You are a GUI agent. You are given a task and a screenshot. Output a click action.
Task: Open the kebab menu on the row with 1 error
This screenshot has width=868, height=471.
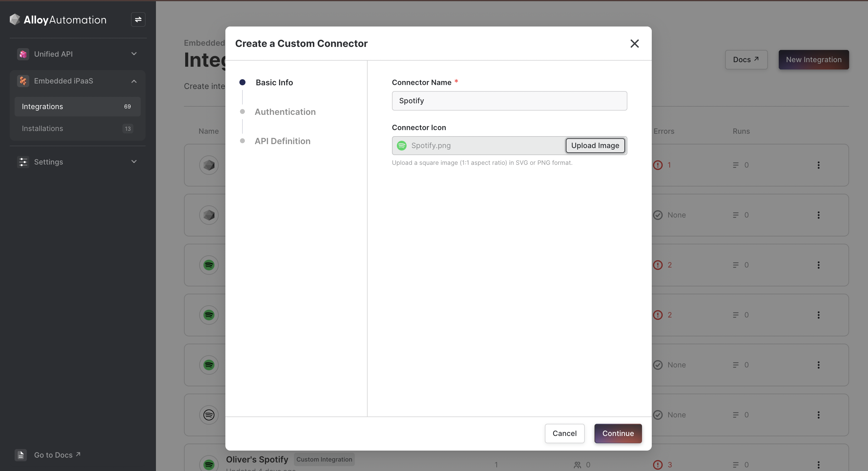(818, 165)
